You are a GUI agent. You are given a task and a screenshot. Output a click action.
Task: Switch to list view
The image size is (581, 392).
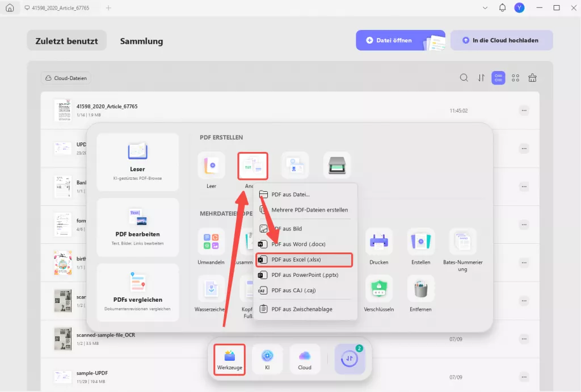click(498, 78)
